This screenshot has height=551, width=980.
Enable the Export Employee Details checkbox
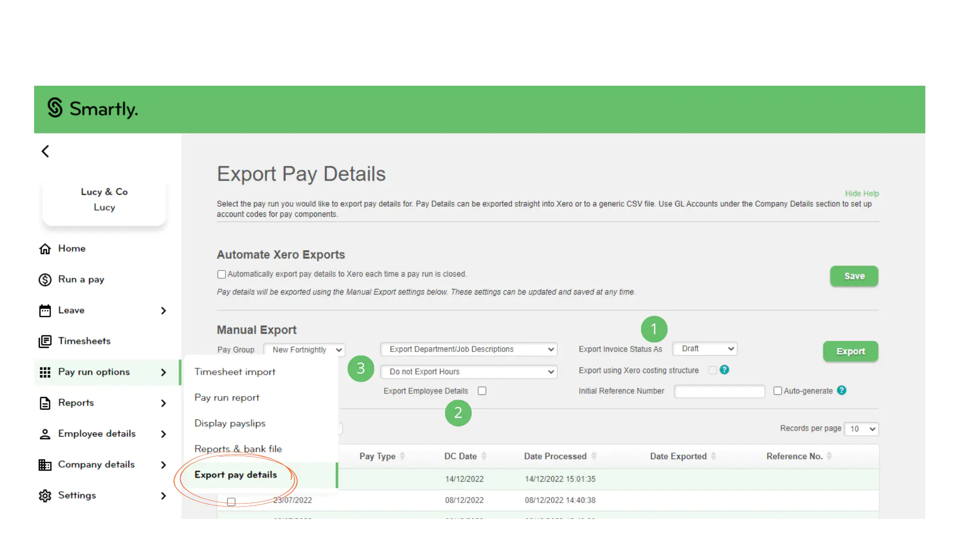tap(482, 391)
